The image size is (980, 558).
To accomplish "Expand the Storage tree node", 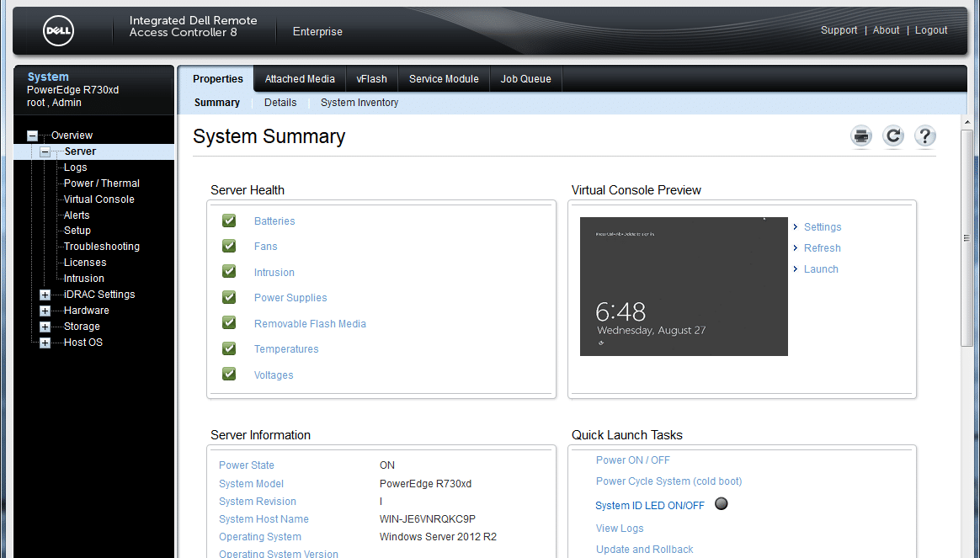I will click(45, 327).
